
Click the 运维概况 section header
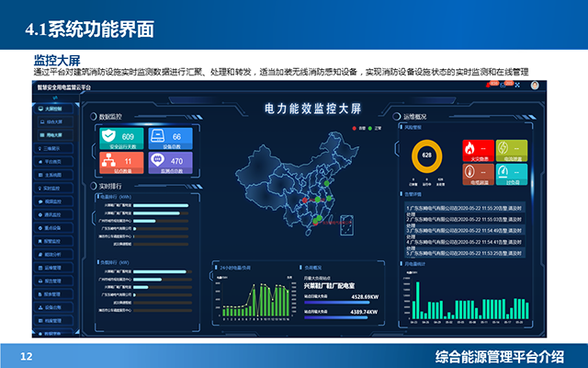tap(414, 117)
